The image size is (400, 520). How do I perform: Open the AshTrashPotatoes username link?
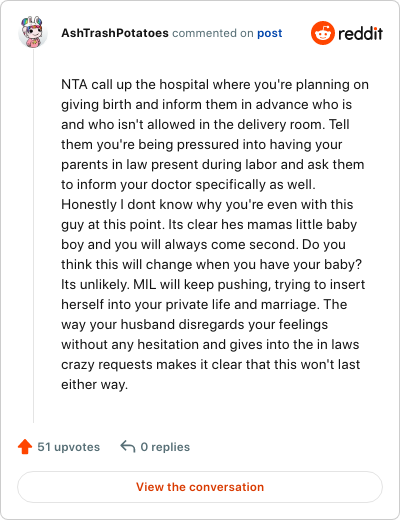coord(115,33)
